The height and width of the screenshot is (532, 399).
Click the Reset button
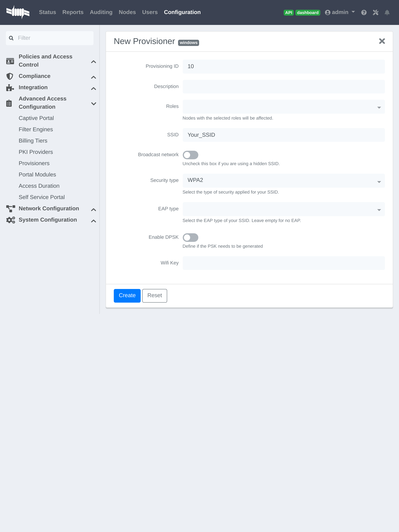pos(154,295)
